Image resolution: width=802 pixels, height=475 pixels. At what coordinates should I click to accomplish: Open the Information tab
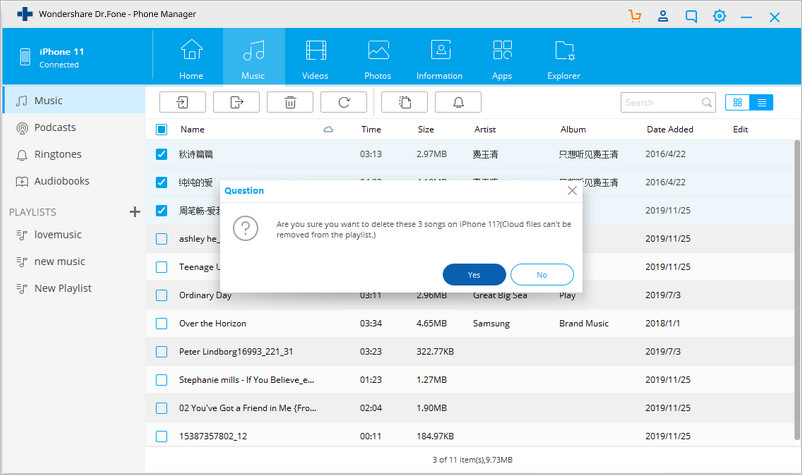pos(439,59)
